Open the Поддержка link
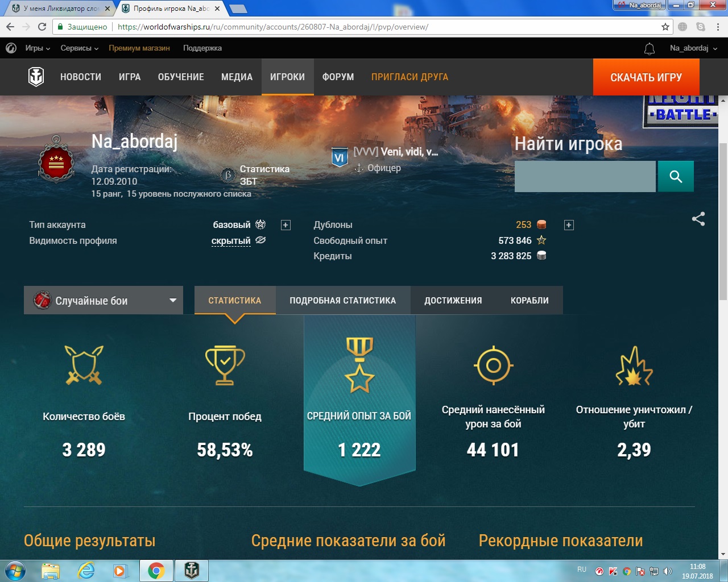This screenshot has width=728, height=582. [x=202, y=48]
